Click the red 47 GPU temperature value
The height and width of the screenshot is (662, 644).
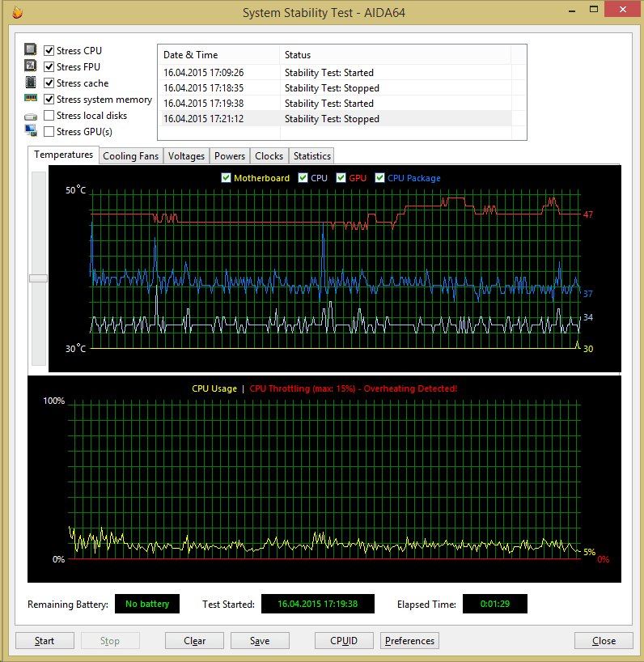point(588,214)
